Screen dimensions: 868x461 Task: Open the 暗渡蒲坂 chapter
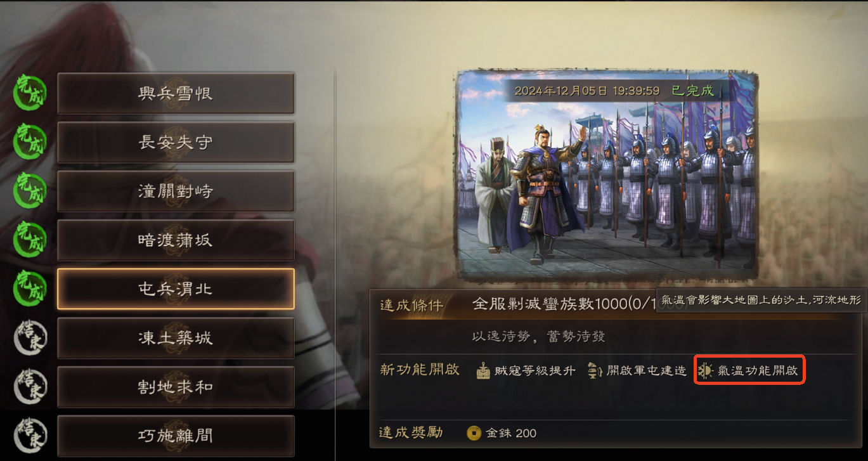[176, 240]
